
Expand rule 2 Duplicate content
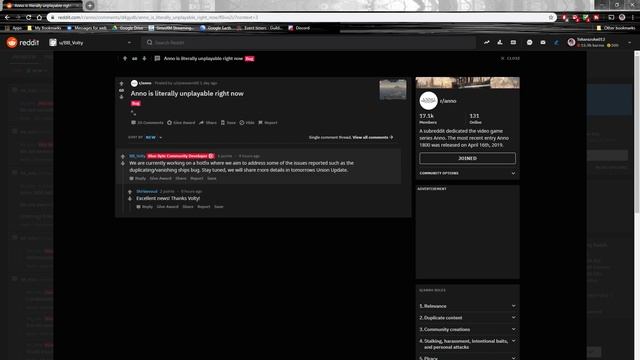tap(467, 318)
